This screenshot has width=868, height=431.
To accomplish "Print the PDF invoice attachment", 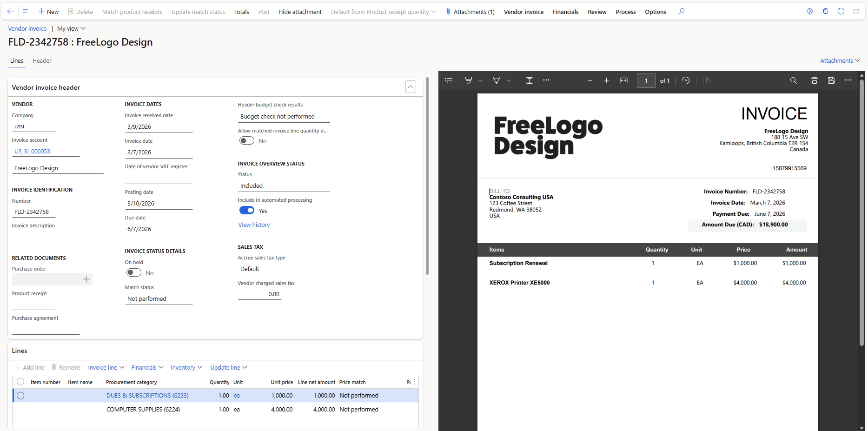I will click(x=814, y=80).
